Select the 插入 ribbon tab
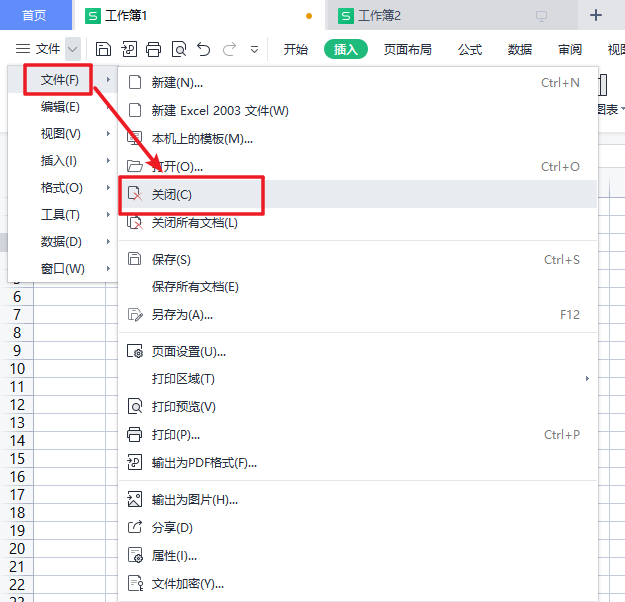Viewport: 625px width, 602px height. click(x=346, y=49)
